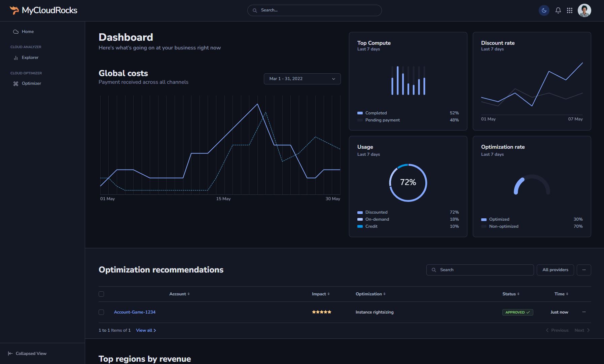Image resolution: width=604 pixels, height=364 pixels.
Task: Search optimization recommendations field
Action: [480, 270]
